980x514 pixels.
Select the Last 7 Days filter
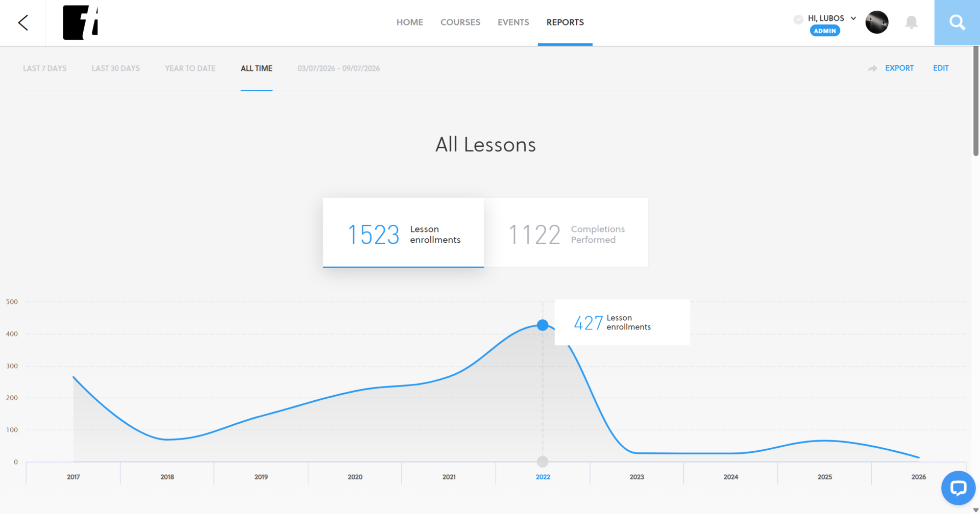click(x=44, y=68)
